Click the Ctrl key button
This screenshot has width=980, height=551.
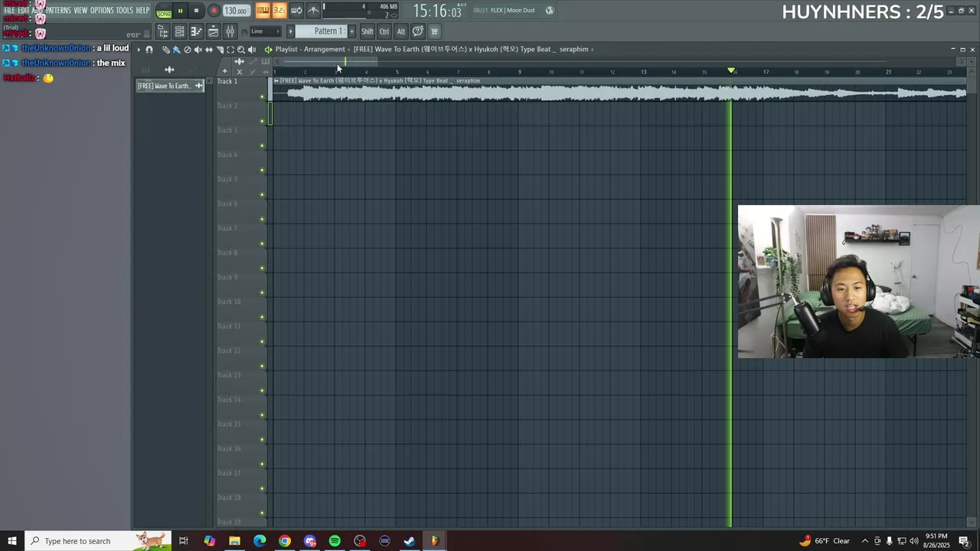pyautogui.click(x=384, y=31)
